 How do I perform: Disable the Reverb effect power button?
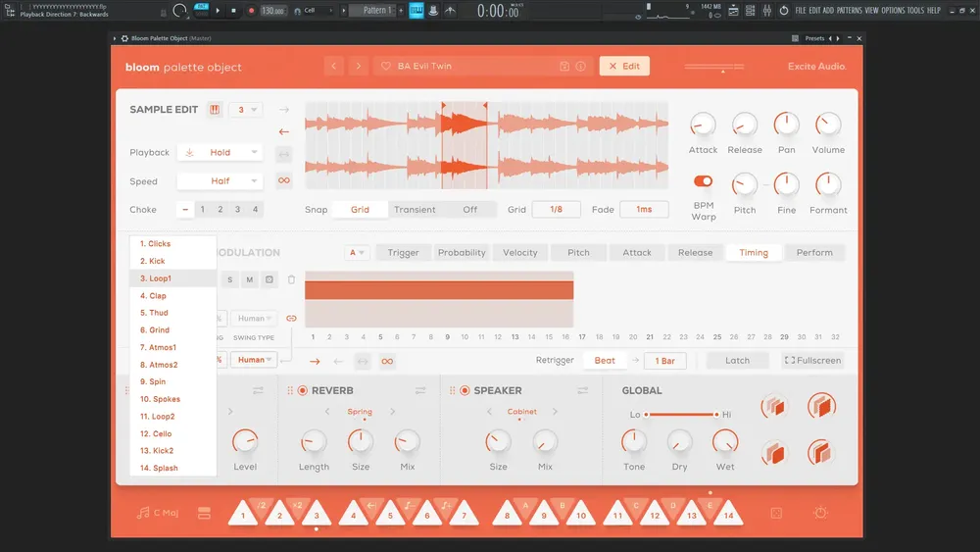[x=303, y=390]
